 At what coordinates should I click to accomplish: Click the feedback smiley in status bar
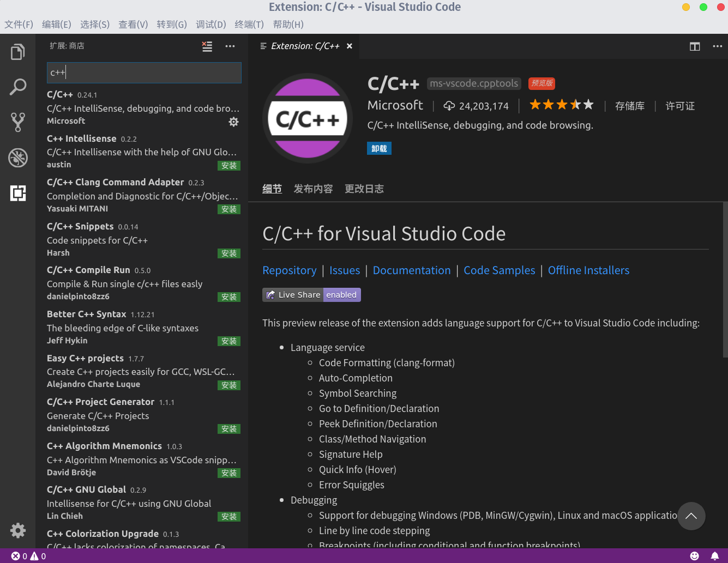tap(694, 556)
